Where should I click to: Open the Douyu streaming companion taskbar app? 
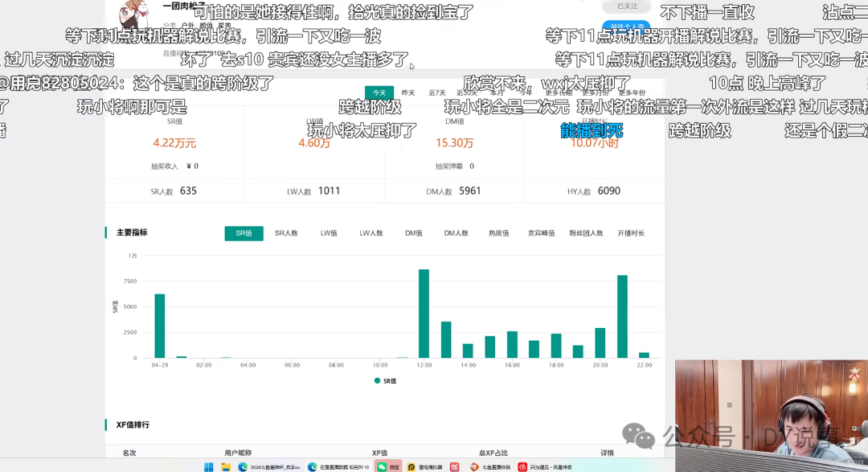click(491, 467)
